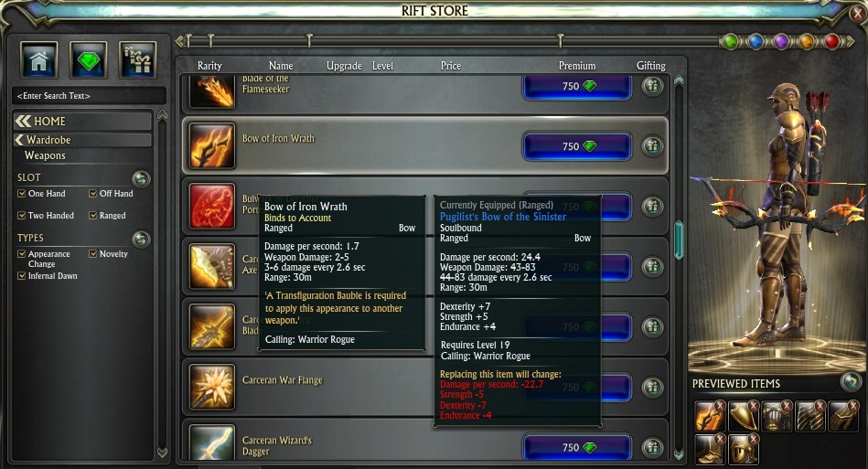
Task: Disable the Novelty type checkbox
Action: (93, 254)
